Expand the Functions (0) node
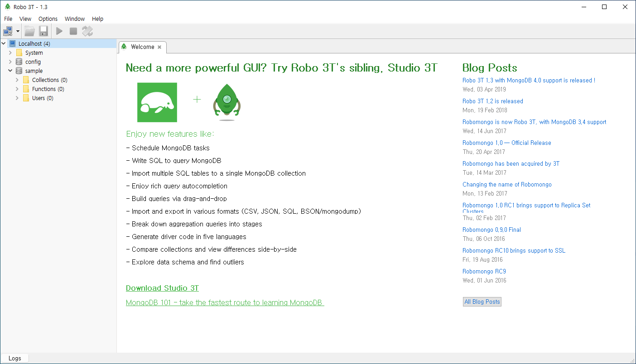The height and width of the screenshot is (364, 636). (17, 89)
